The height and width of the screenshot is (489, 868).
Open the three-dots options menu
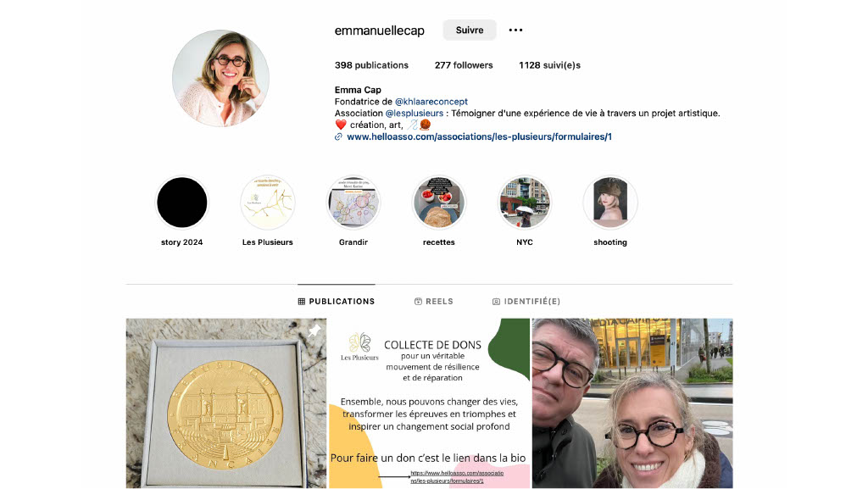[x=515, y=30]
